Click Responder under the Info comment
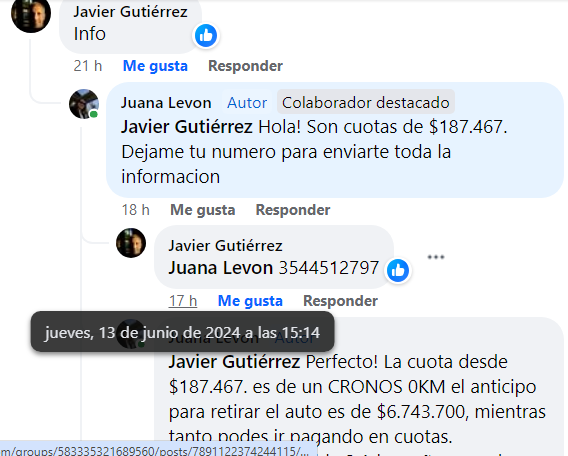 click(x=245, y=66)
